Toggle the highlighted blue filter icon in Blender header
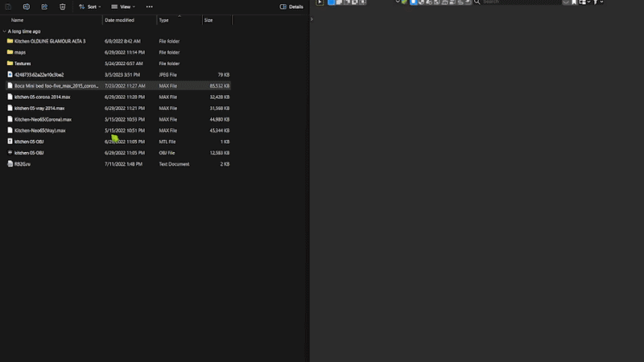Screen dimensions: 644x362 (x=414, y=2)
